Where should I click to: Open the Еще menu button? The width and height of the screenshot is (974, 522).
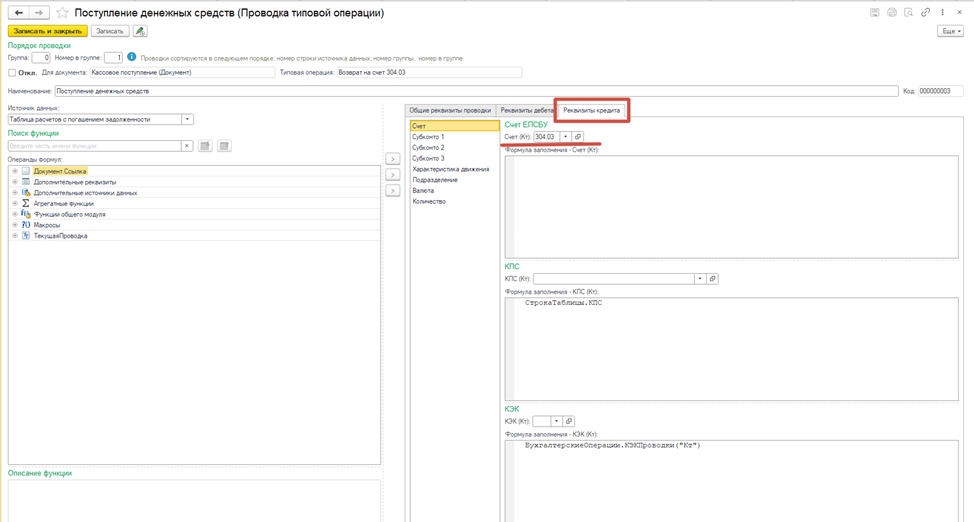[950, 31]
